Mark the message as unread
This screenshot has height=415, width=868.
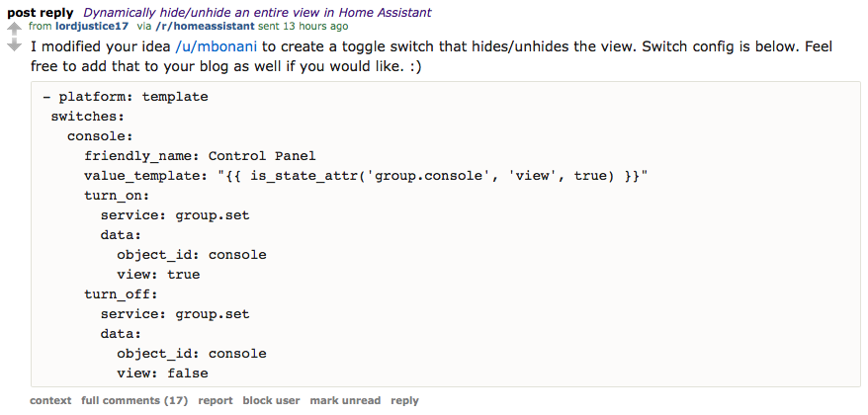click(345, 400)
